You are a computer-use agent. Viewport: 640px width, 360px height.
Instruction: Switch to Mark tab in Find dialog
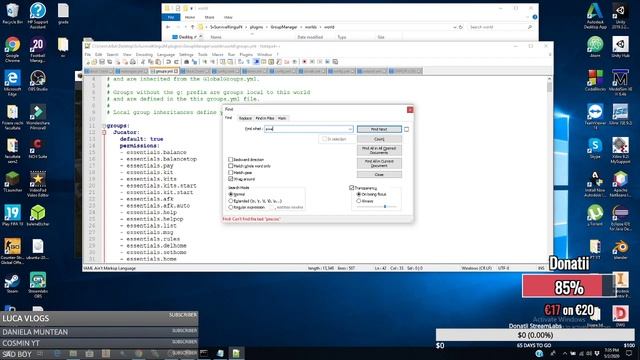click(282, 118)
